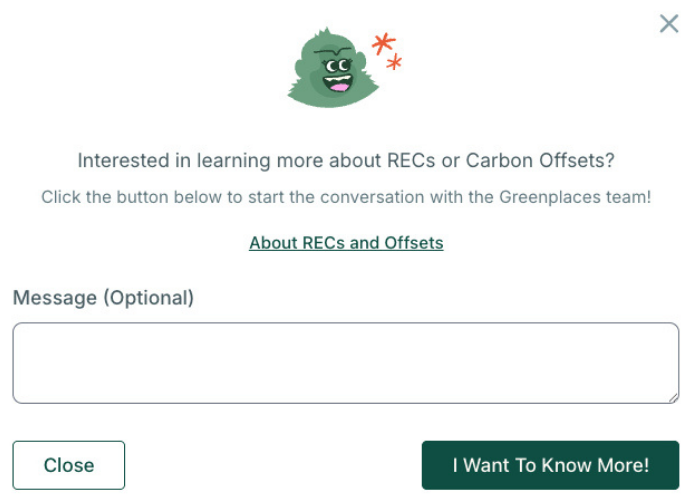The image size is (688, 500).
Task: Click the Greenplaces team subtitle text
Action: pyautogui.click(x=346, y=197)
